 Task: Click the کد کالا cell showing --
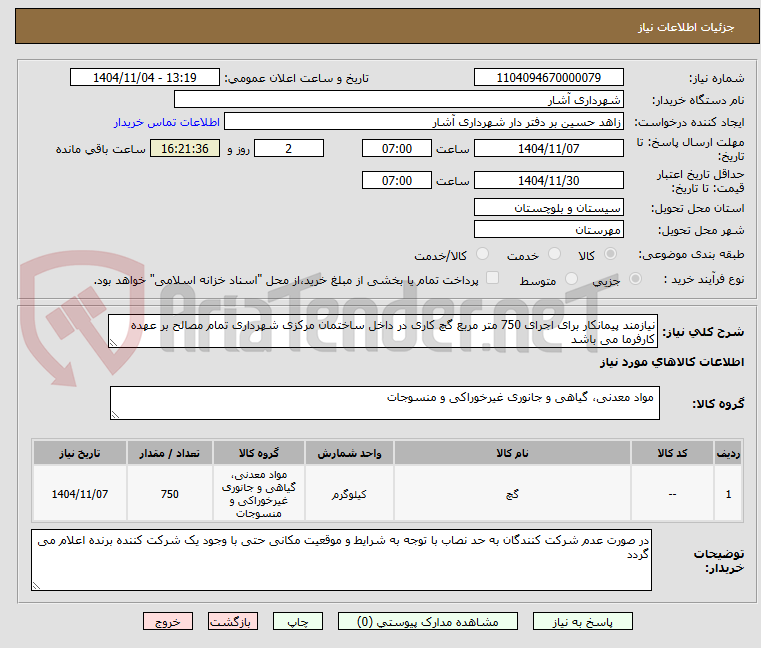[x=672, y=494]
